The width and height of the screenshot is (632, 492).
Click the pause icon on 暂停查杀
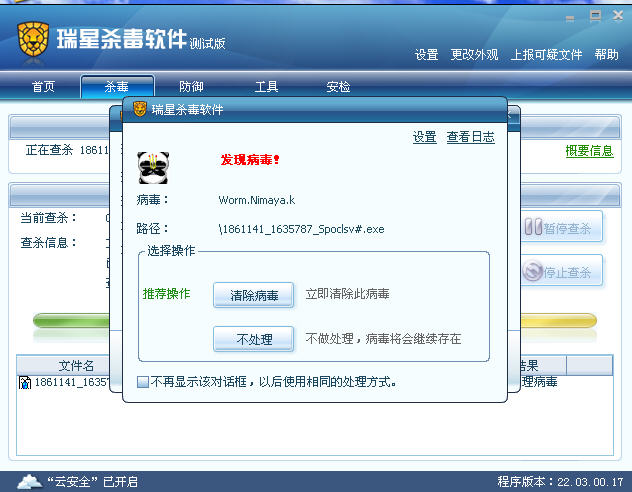coord(533,227)
